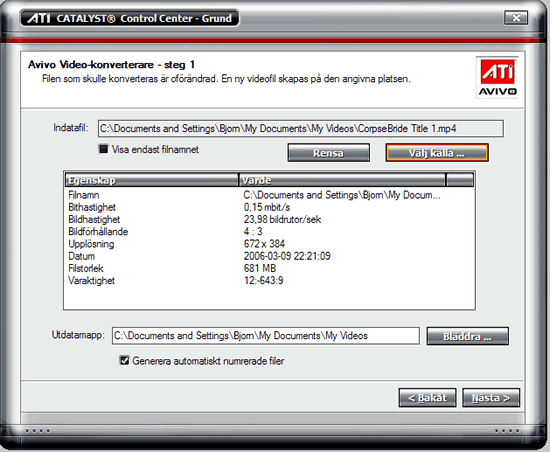550x452 pixels.
Task: Sort by the Egenskap column header
Action: [152, 180]
